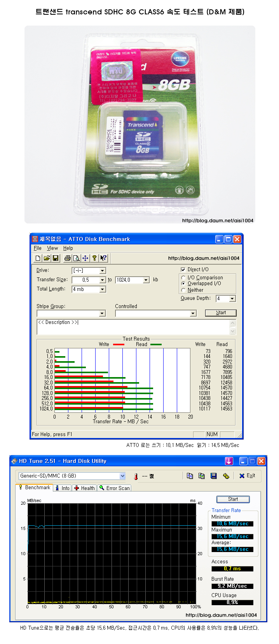Open the Queue Depth dropdown
The image size is (279, 644).
(232, 299)
